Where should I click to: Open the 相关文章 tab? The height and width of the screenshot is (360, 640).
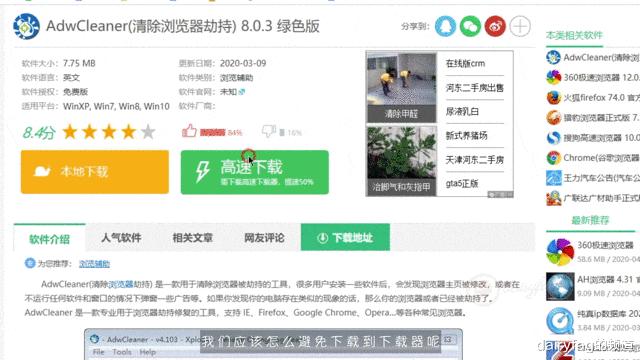[193, 238]
